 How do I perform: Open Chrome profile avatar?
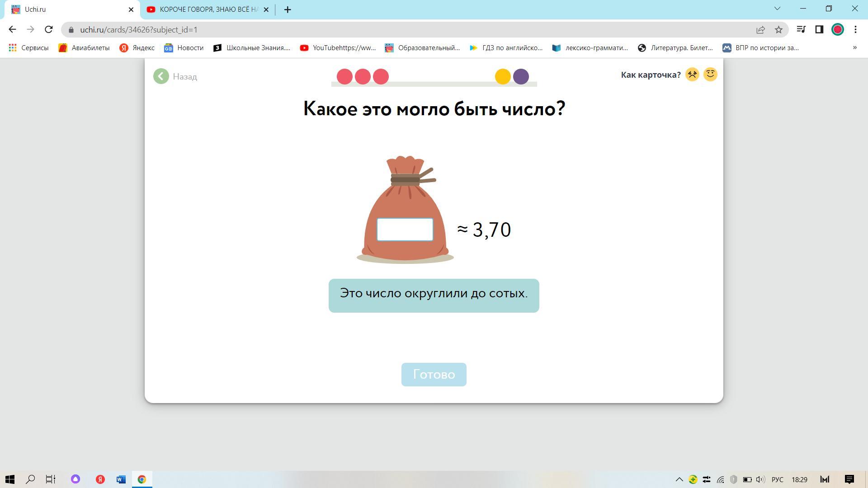[837, 30]
